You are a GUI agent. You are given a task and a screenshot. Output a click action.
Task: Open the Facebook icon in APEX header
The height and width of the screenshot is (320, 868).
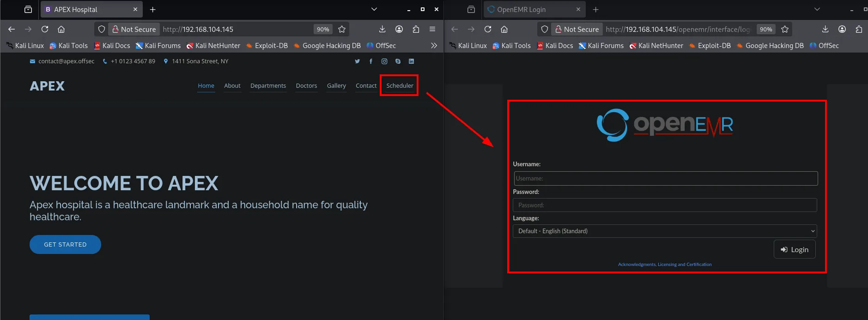371,61
